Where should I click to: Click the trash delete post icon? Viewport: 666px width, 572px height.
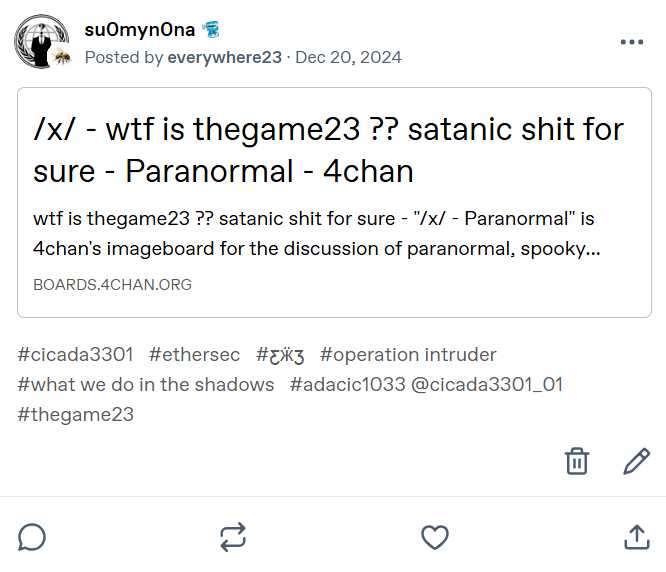pos(576,461)
